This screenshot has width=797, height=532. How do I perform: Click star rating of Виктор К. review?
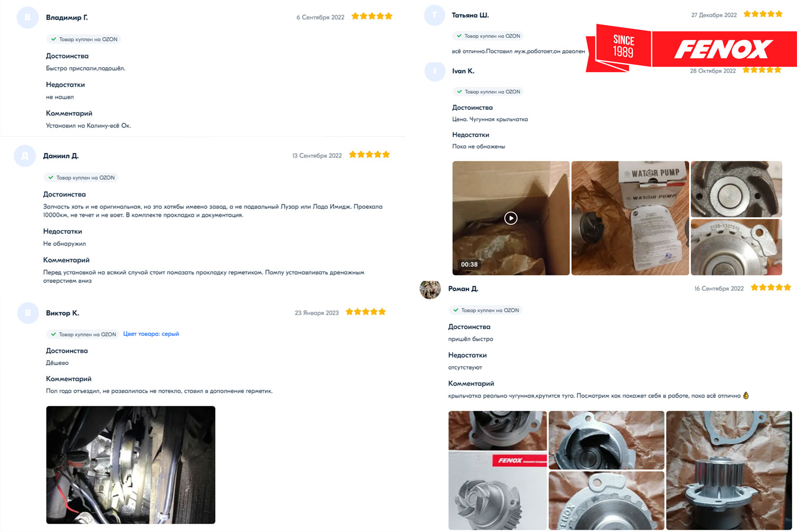(366, 312)
